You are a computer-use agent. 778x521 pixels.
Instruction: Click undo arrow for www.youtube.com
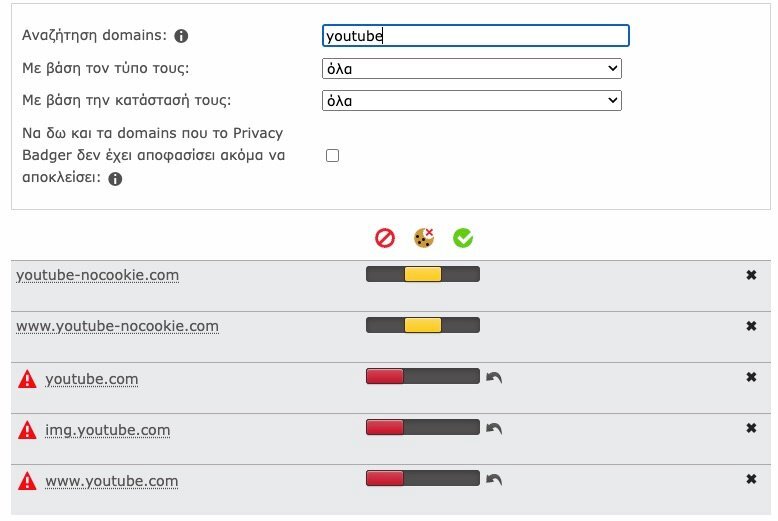[494, 479]
